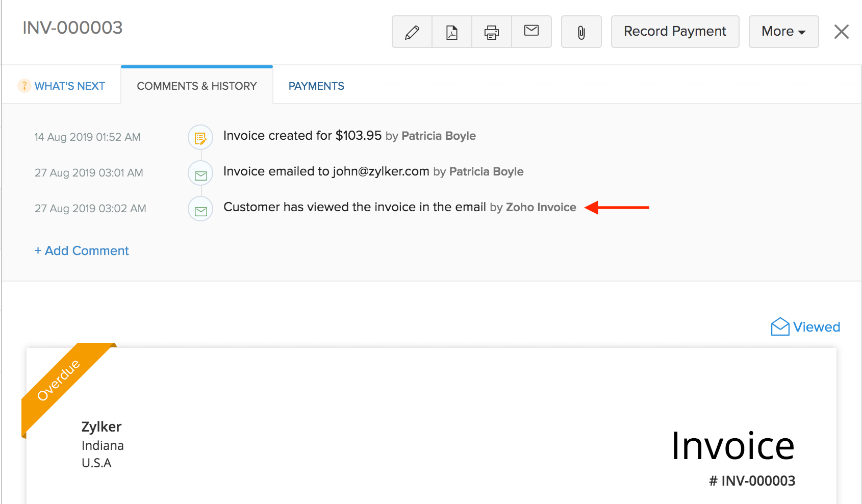Click the Record Payment button
The width and height of the screenshot is (862, 504).
(x=674, y=31)
